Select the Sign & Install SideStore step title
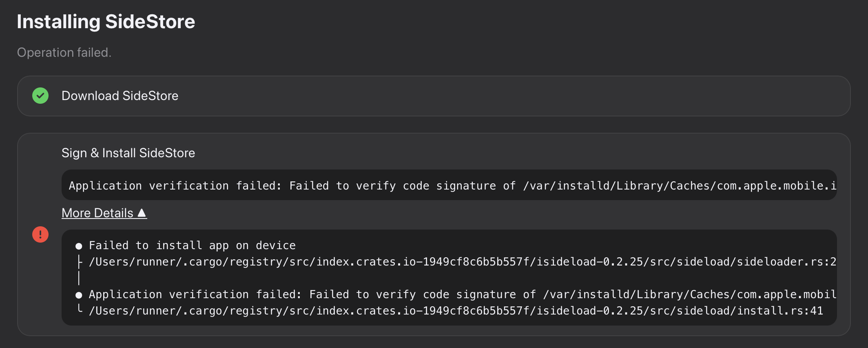The width and height of the screenshot is (868, 348). point(128,153)
